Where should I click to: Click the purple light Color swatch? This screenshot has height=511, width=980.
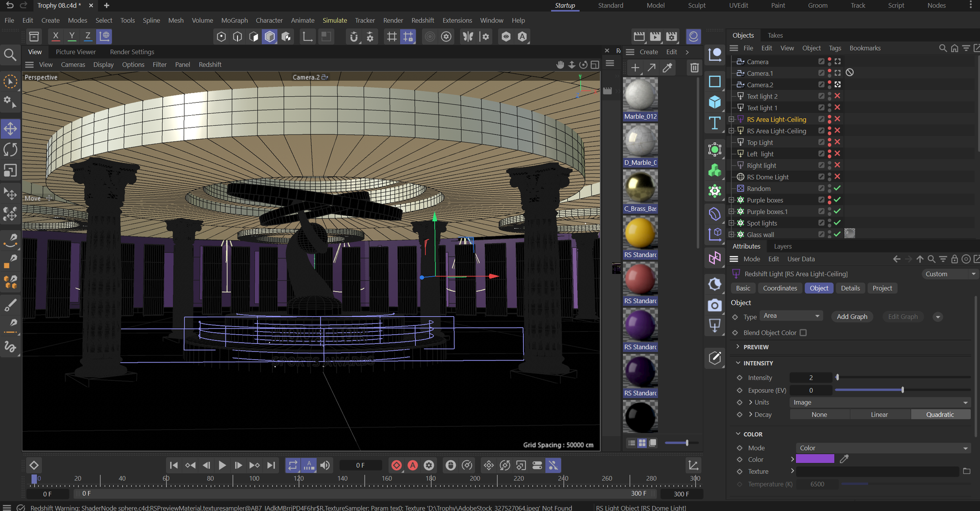coord(815,459)
